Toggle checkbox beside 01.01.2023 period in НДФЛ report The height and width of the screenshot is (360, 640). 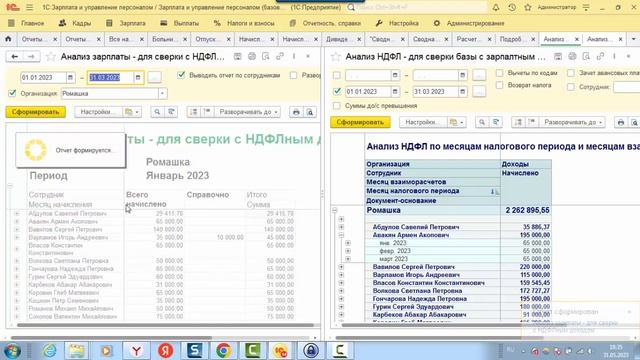(x=336, y=91)
